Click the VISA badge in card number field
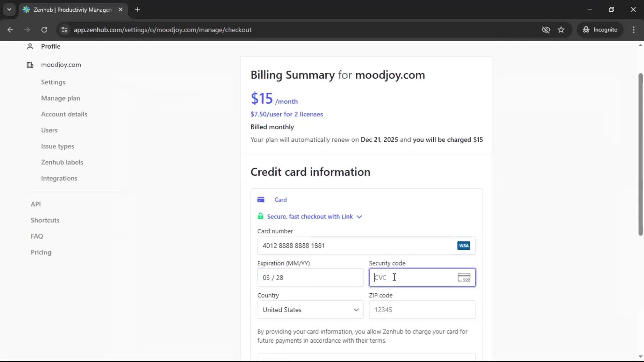Image resolution: width=644 pixels, height=362 pixels. pos(463,245)
